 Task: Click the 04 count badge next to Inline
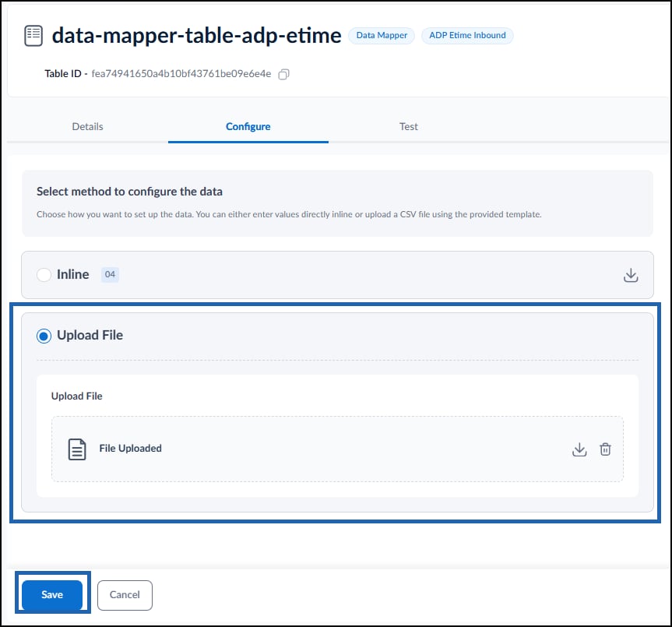(x=110, y=274)
